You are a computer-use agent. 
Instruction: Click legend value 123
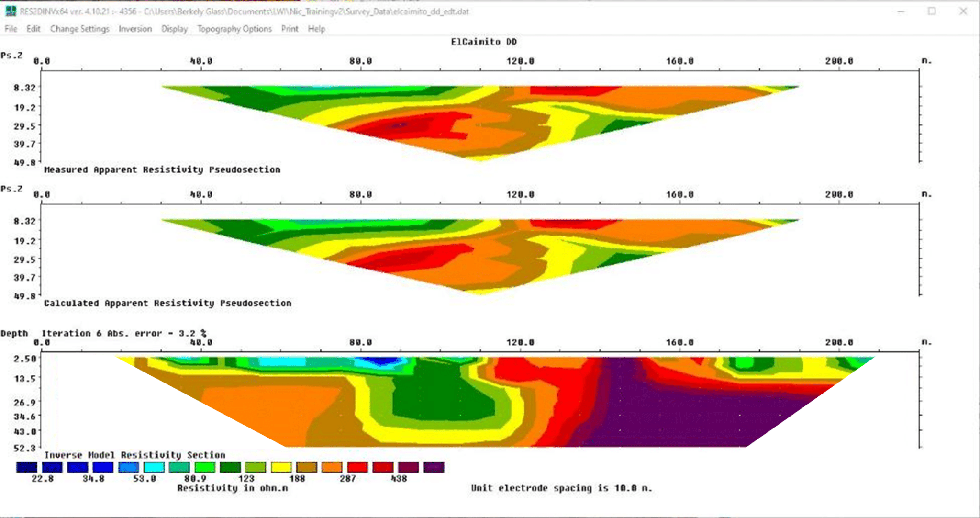246,478
